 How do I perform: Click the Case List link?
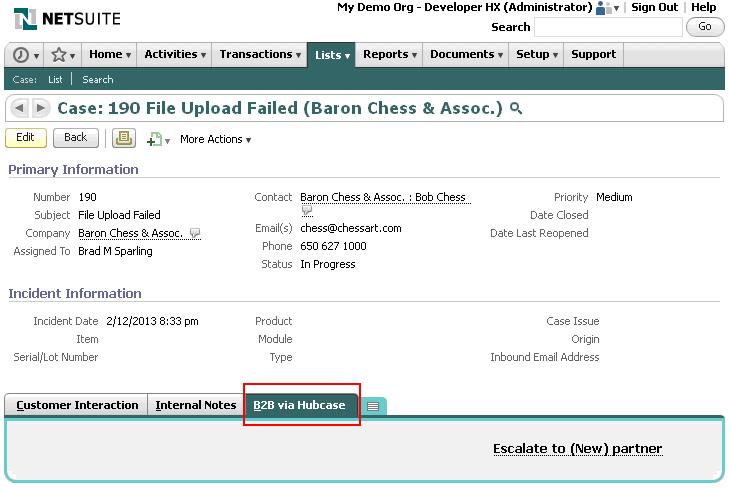pos(55,80)
